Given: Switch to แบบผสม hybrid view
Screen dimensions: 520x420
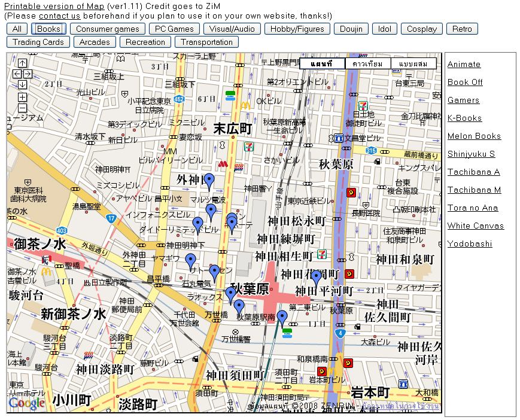Looking at the screenshot, I should (x=413, y=63).
